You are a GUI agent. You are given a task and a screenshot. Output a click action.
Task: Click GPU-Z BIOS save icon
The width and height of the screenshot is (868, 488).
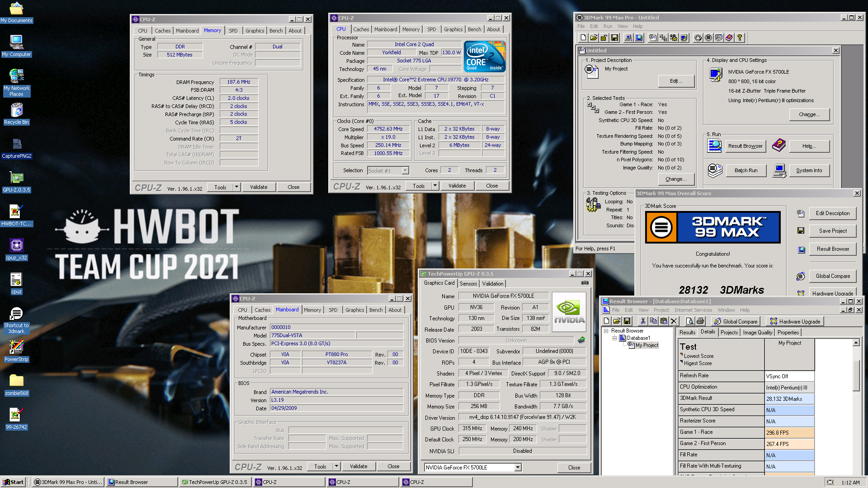click(581, 340)
